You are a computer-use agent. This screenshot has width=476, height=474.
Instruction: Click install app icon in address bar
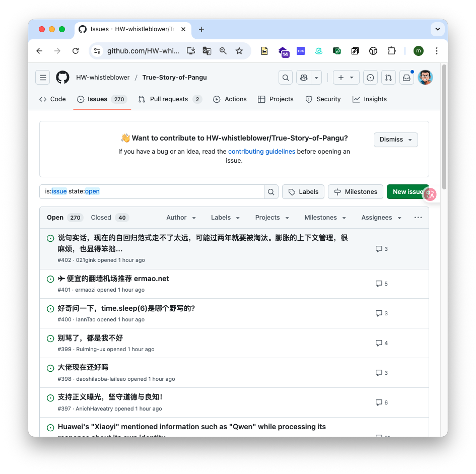coord(190,51)
